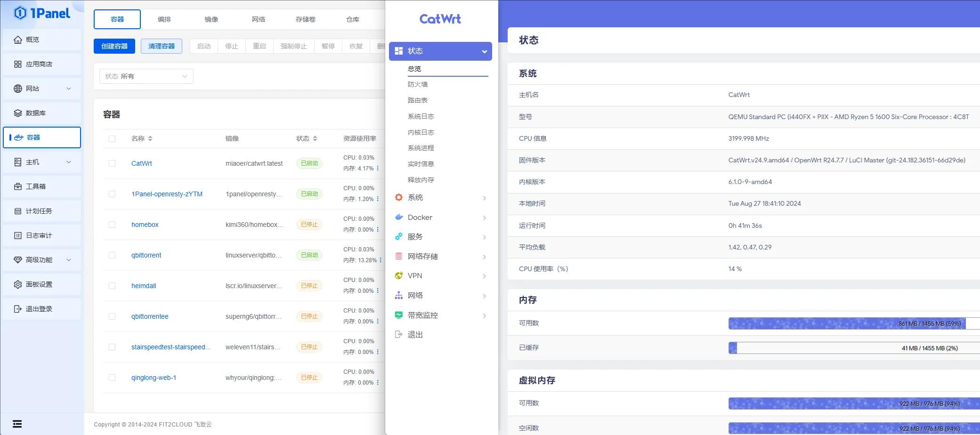Click the 虚拟内存 可用数 progress bar
Screen dimensions: 980x435
tap(854, 403)
